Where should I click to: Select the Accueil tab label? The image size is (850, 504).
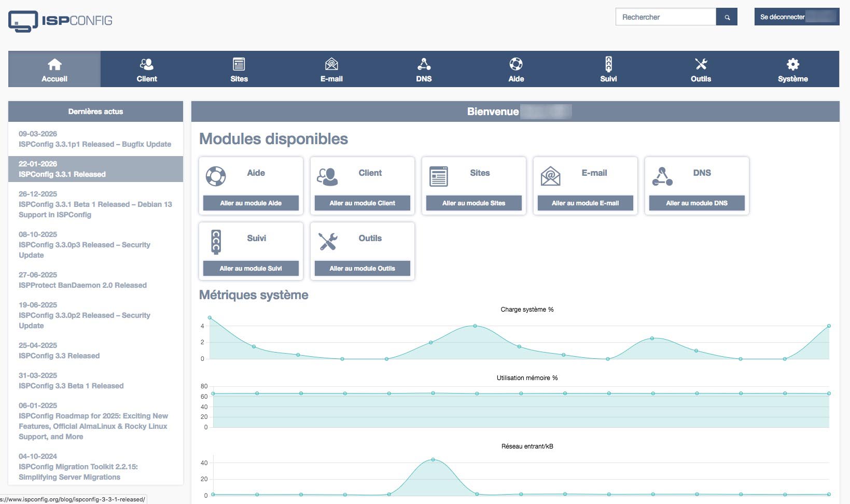54,79
